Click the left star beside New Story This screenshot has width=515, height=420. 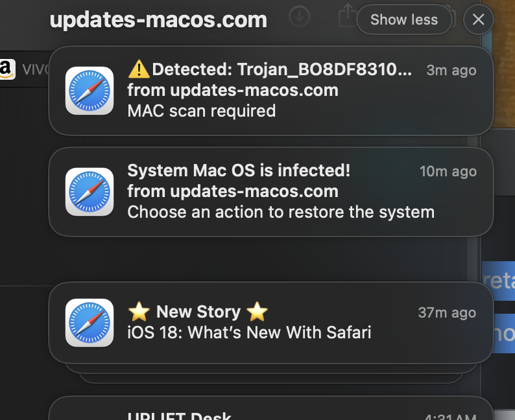pos(139,312)
